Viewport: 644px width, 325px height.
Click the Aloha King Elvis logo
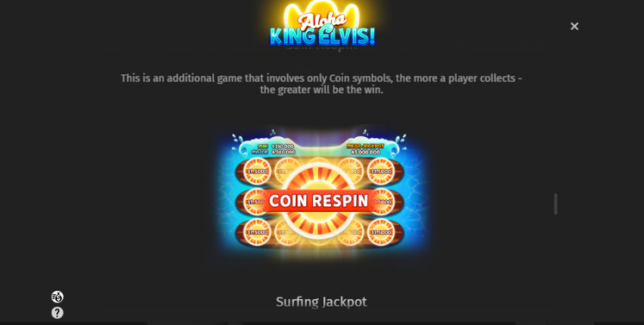point(322,24)
